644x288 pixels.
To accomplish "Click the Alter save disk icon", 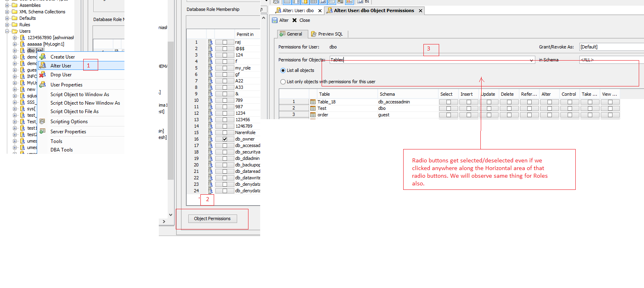I will click(275, 20).
